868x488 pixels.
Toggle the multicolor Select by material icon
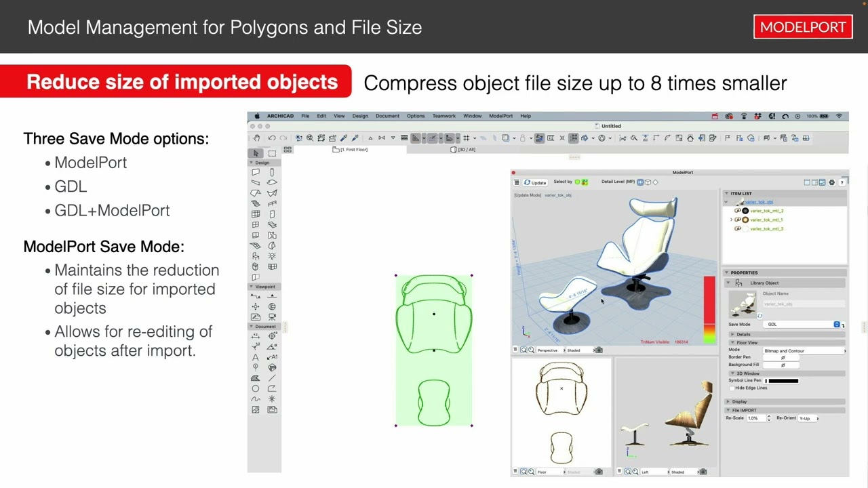coord(585,182)
